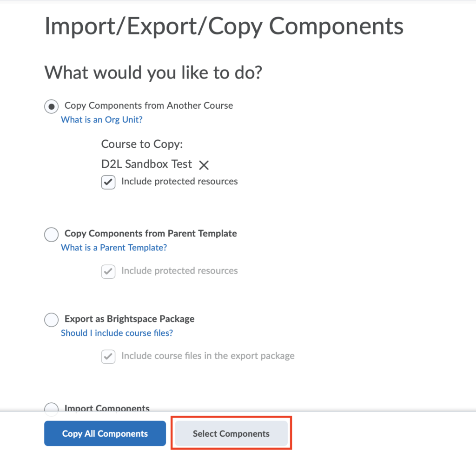The width and height of the screenshot is (476, 452).
Task: Click the What would you like to do? heading
Action: coord(153,72)
